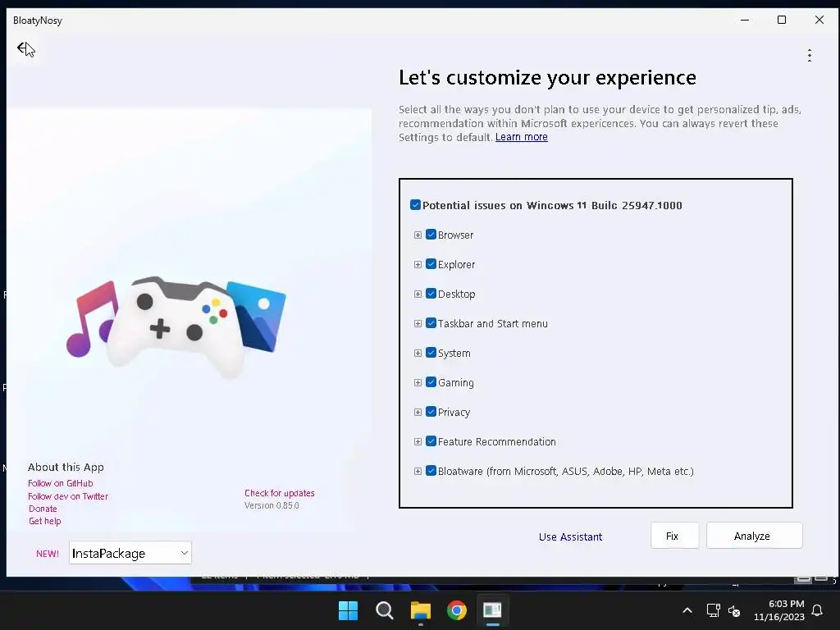Uncheck the Desktop checkbox
This screenshot has width=840, height=630.
click(x=431, y=294)
